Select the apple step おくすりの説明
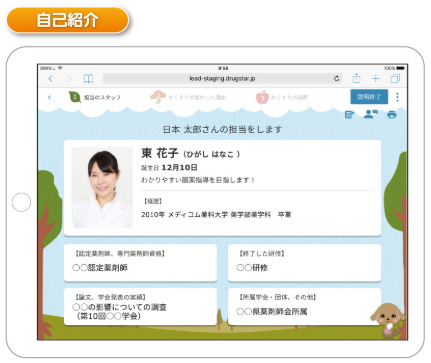This screenshot has width=431, height=363. pos(282,97)
